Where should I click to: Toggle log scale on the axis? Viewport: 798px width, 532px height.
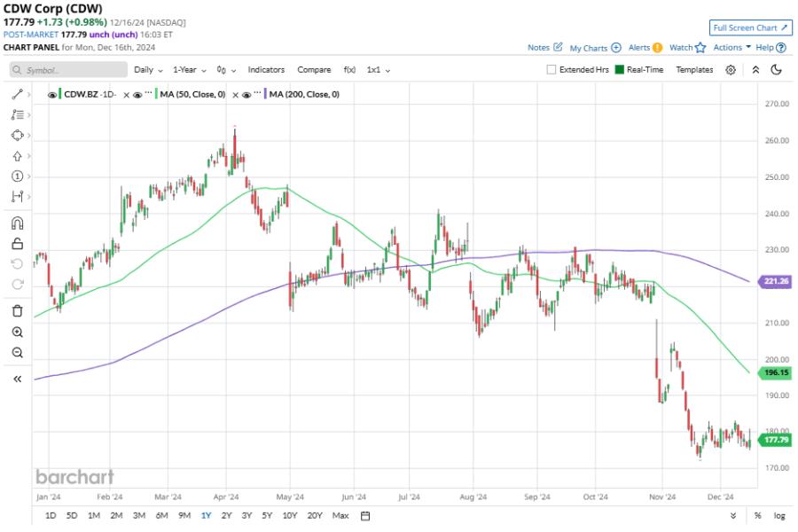point(779,516)
